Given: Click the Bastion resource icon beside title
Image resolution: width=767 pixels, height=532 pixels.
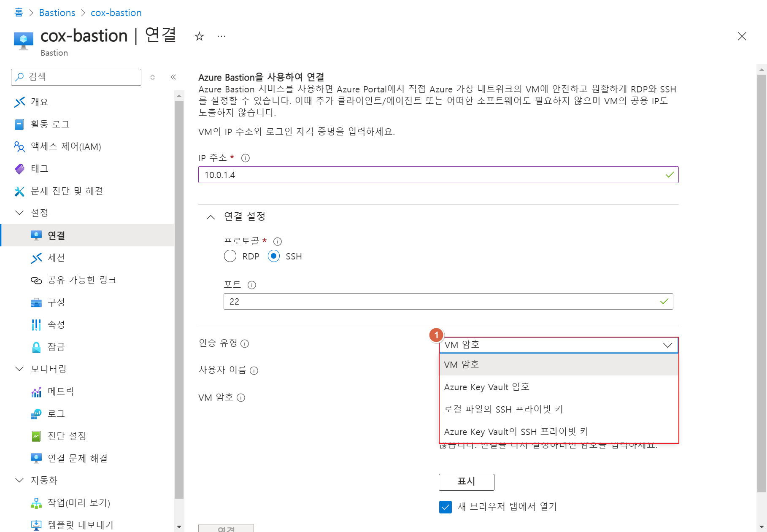Looking at the screenshot, I should (24, 41).
